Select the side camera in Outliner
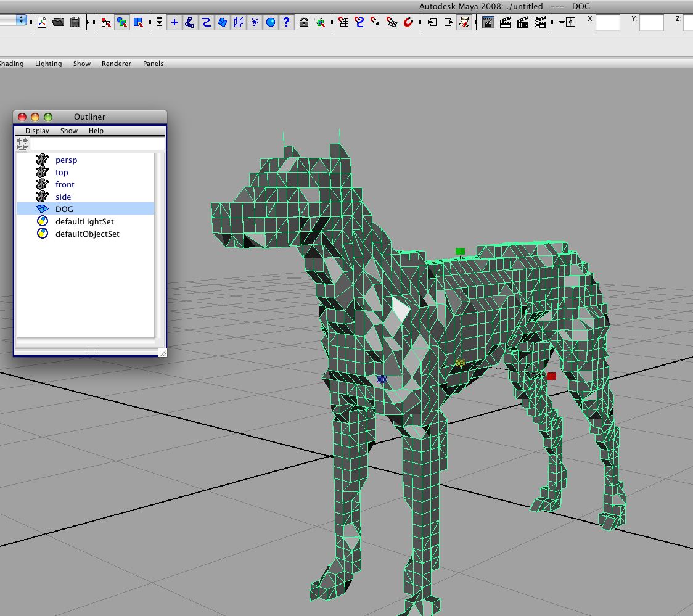This screenshot has height=616, width=693. [85, 197]
